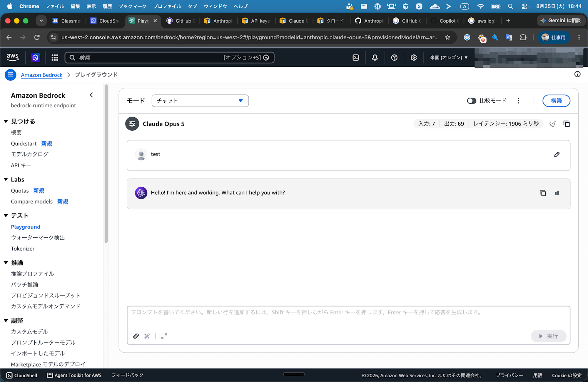Switch to the API keys browser tab
The width and height of the screenshot is (588, 382).
click(256, 21)
